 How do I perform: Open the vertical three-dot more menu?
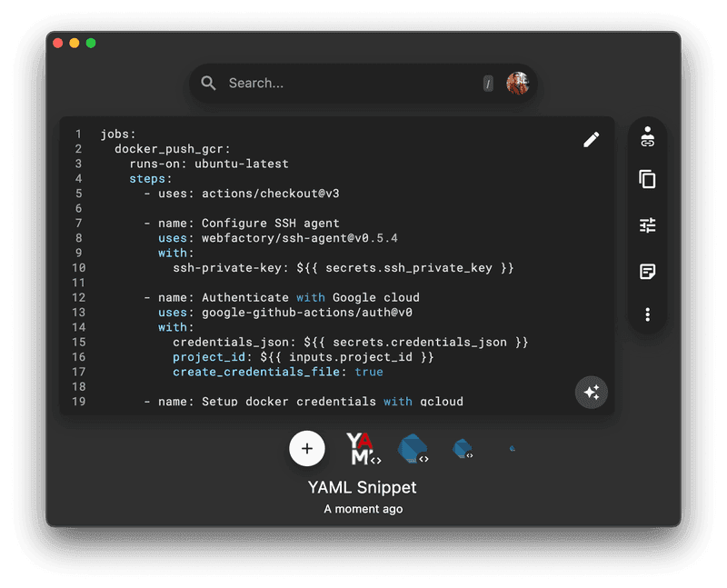tap(647, 314)
